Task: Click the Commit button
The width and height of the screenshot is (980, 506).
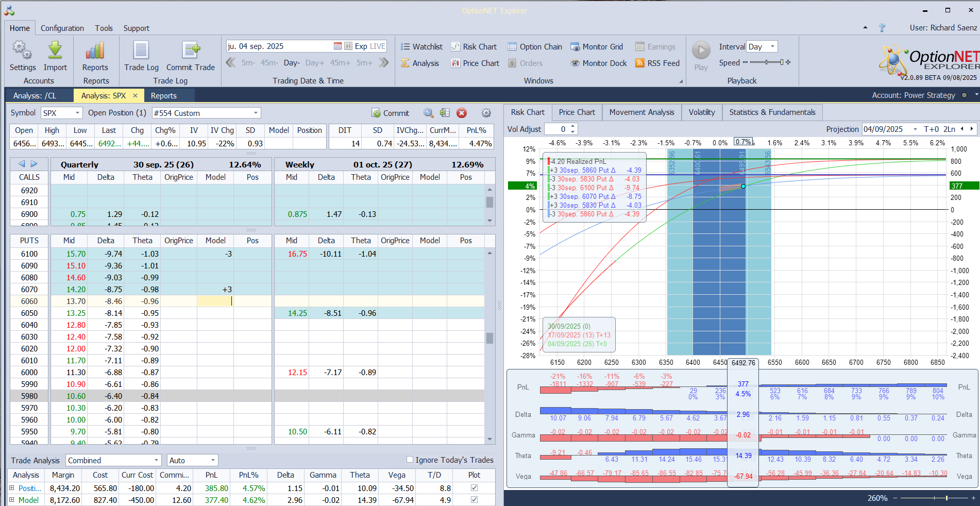Action: (x=391, y=113)
